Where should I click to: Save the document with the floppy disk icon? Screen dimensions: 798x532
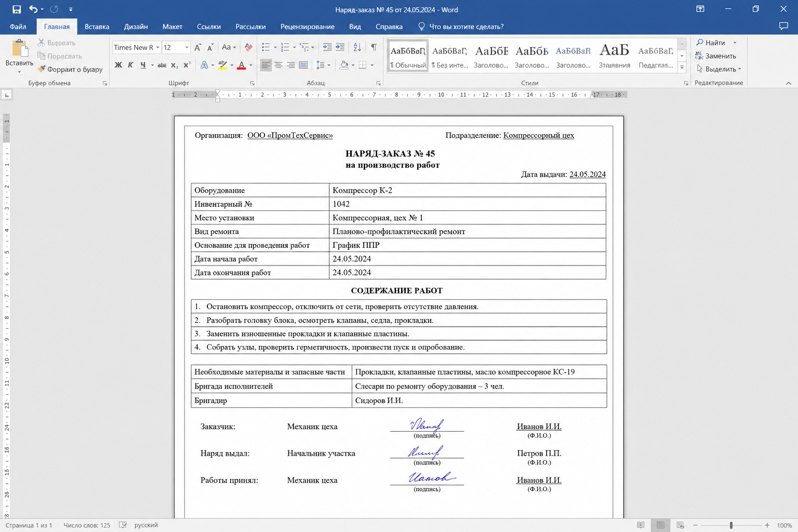coord(17,9)
